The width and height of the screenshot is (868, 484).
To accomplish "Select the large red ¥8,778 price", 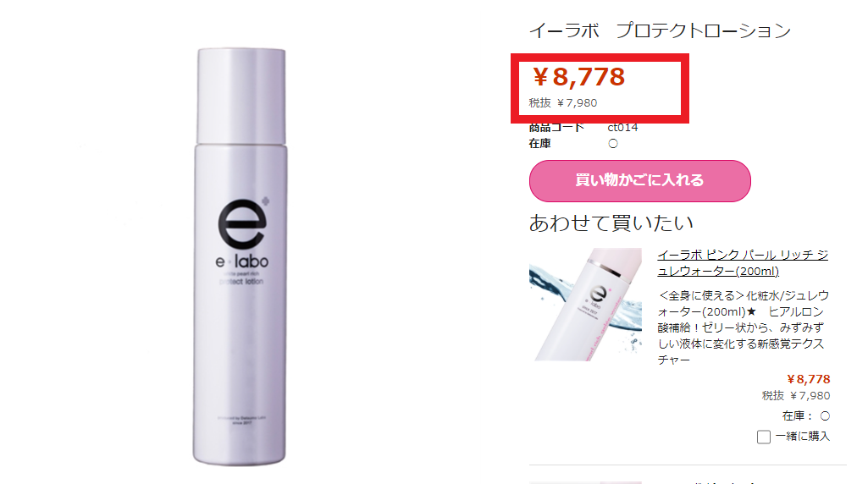I will point(579,77).
